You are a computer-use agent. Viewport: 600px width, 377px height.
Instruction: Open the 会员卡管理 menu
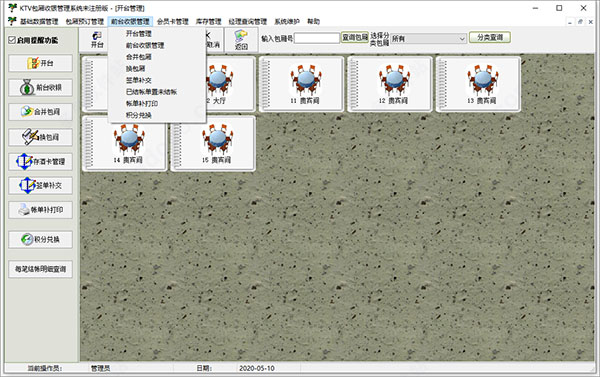tap(173, 21)
